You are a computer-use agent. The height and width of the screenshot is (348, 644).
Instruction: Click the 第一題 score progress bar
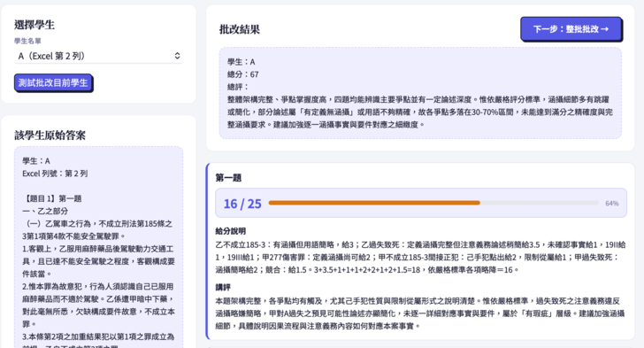point(433,203)
